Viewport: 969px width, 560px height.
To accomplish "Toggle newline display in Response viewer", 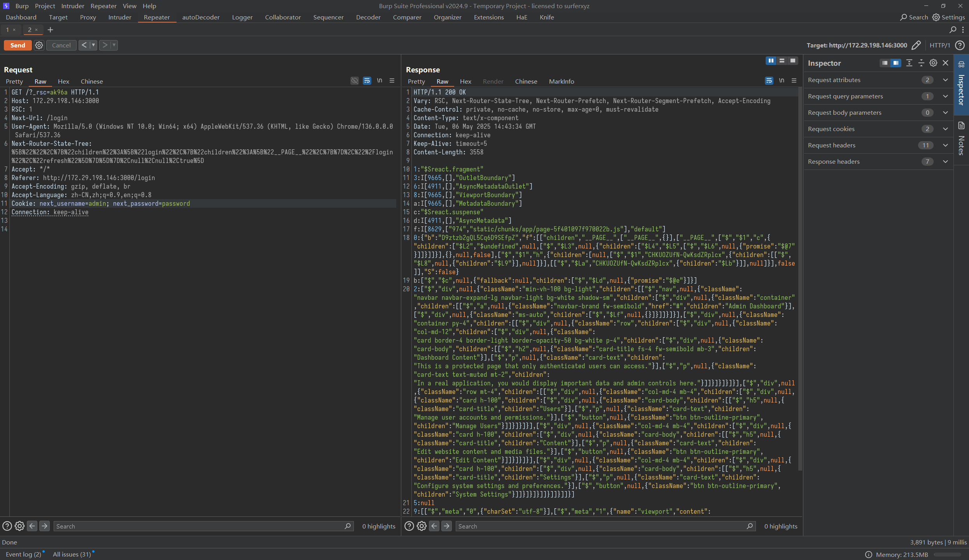I will pyautogui.click(x=782, y=80).
